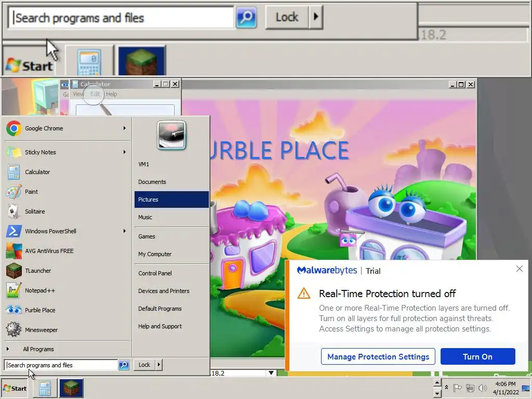Open the enlarged Lock arrow in Magnifier view
Viewport: 532px width, 399px height.
coord(316,16)
